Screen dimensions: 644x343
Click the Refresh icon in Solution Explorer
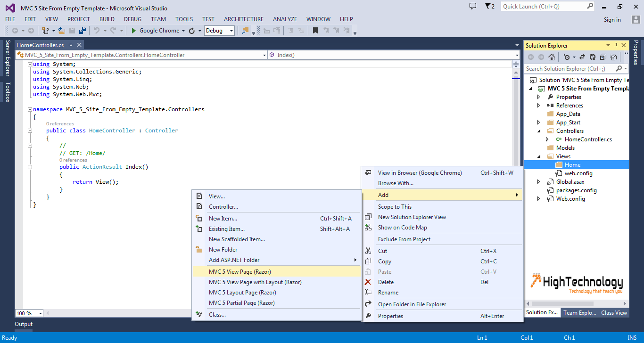tap(592, 57)
